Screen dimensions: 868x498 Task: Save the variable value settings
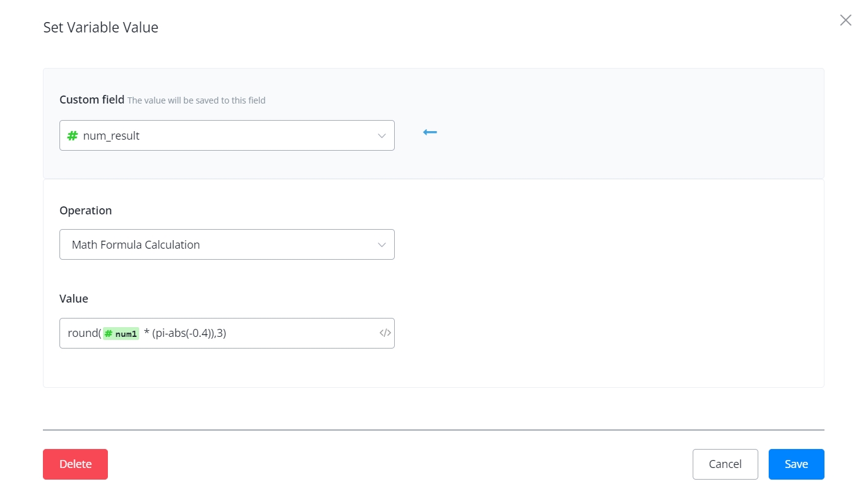[x=796, y=464]
